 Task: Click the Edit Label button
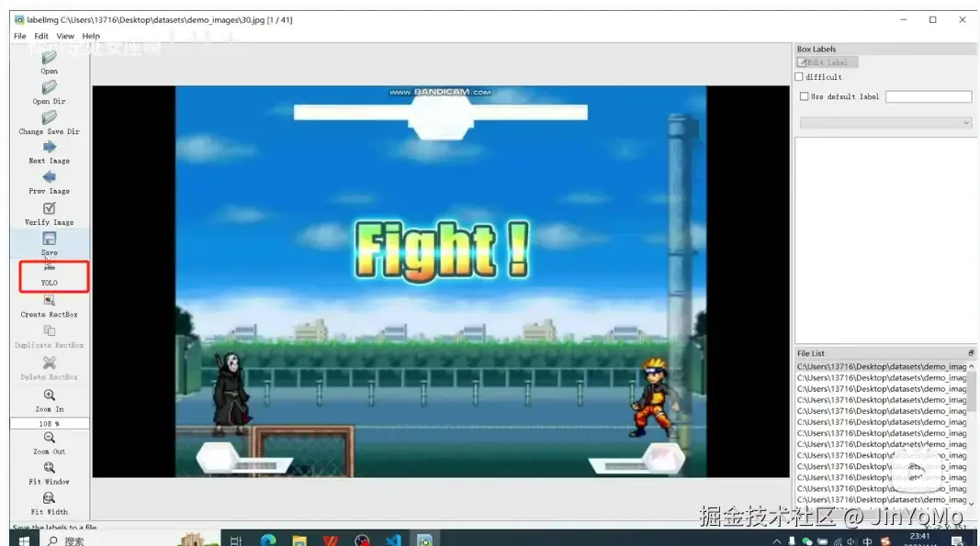[827, 62]
